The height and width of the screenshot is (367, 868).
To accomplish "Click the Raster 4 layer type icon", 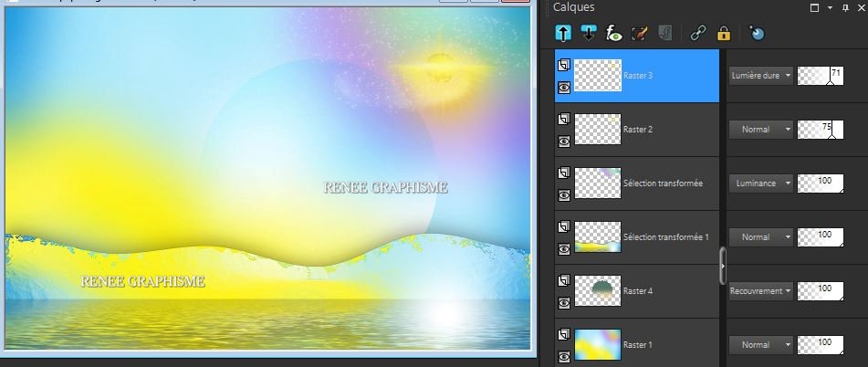I will (563, 280).
